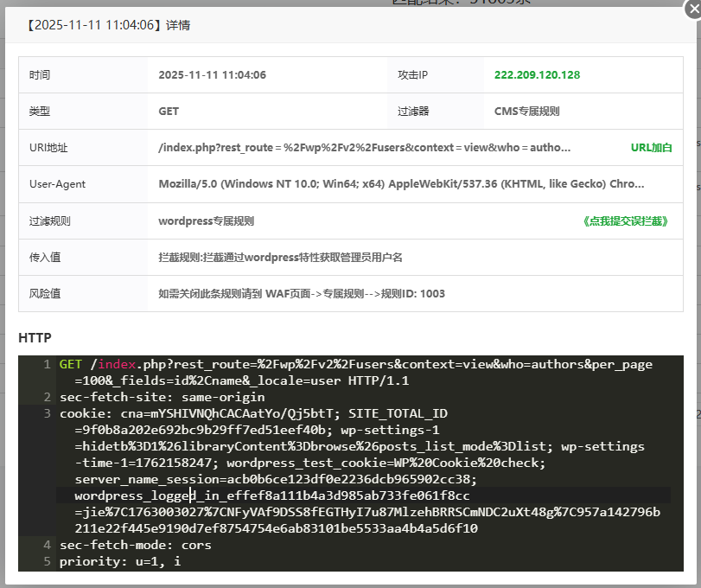Click the GET request type value
The height and width of the screenshot is (588, 701).
click(x=169, y=112)
